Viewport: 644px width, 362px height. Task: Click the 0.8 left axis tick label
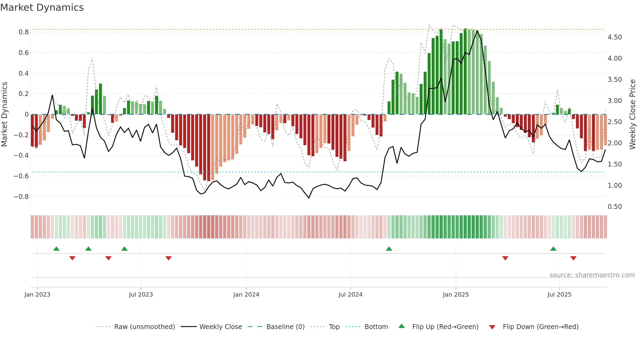tap(24, 32)
